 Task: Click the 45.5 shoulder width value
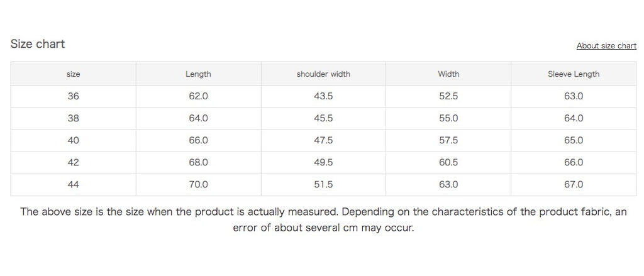click(323, 118)
